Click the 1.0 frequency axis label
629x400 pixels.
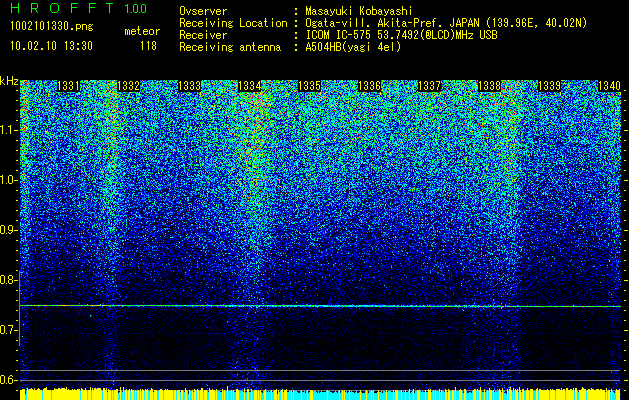click(8, 181)
